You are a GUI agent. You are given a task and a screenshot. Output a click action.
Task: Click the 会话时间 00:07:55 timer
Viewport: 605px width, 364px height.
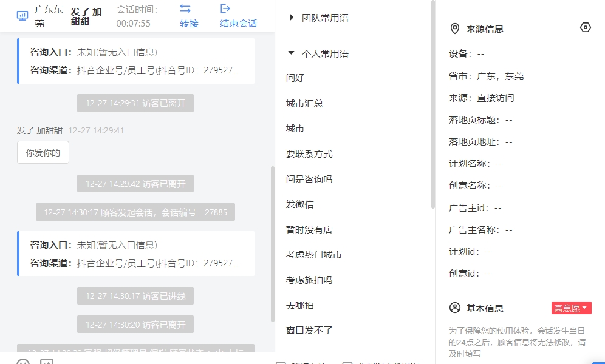pos(137,16)
